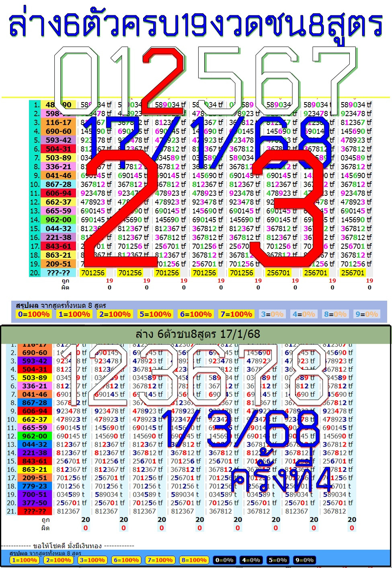Select row label 690-60 in upper table
Image resolution: width=392 pixels, height=568 pixels.
pyautogui.click(x=58, y=131)
